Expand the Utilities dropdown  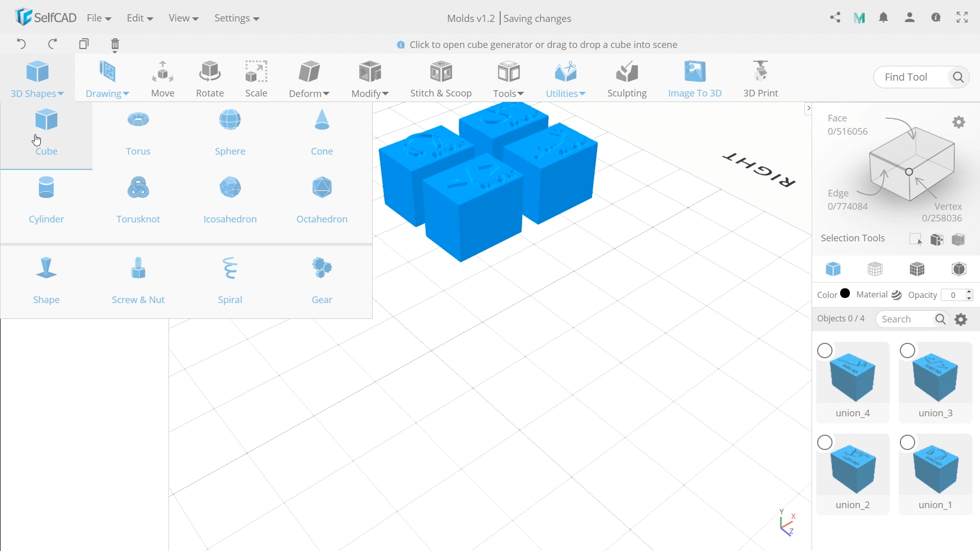566,93
